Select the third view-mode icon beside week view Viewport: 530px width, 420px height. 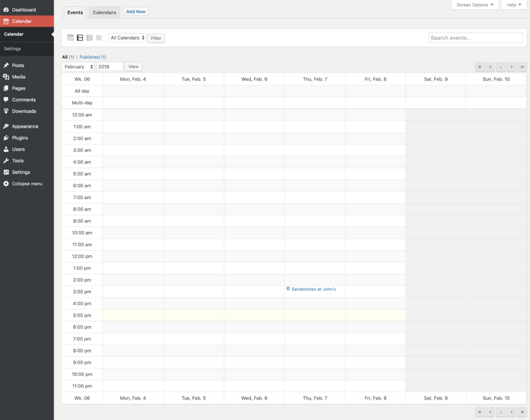pyautogui.click(x=89, y=38)
